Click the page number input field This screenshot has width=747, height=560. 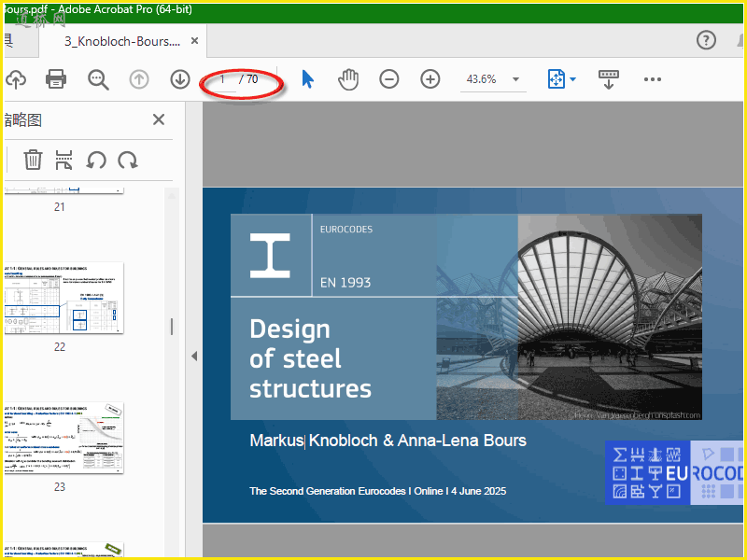click(x=223, y=79)
